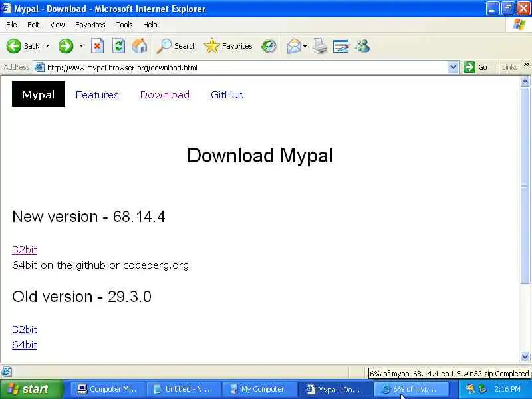The image size is (532, 399).
Task: Expand the Forward history dropdown arrow
Action: click(x=81, y=46)
